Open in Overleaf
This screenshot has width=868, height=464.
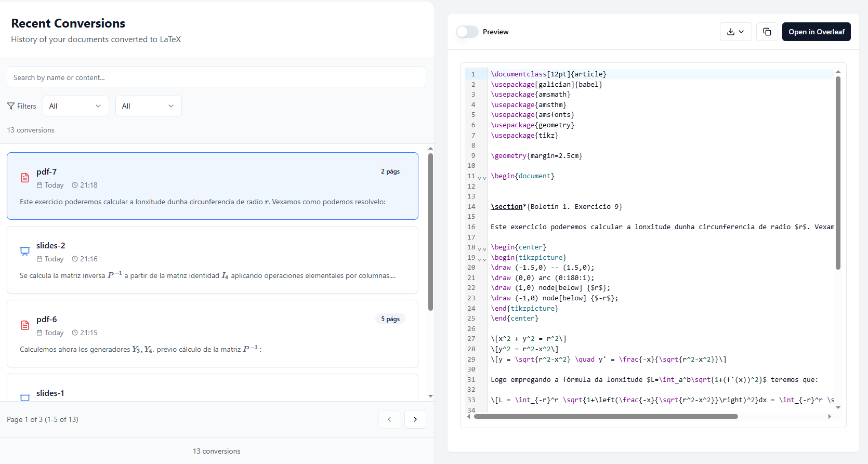click(817, 32)
